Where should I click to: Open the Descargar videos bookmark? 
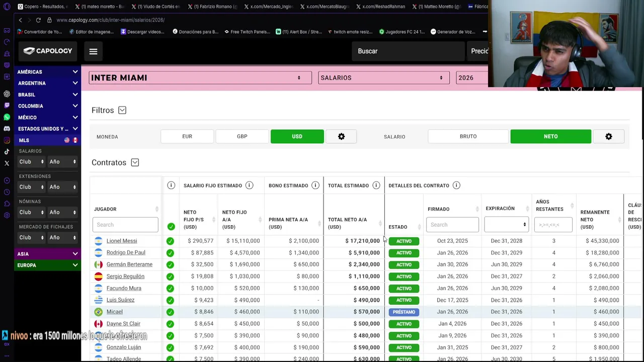pyautogui.click(x=142, y=32)
